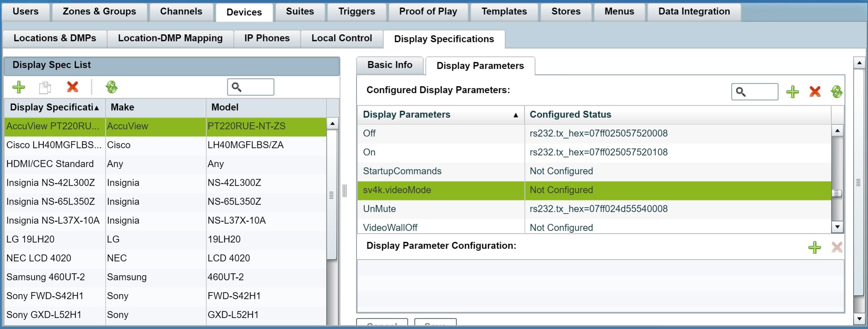Go to Location-DMP Mapping
This screenshot has height=329, width=868.
click(170, 38)
